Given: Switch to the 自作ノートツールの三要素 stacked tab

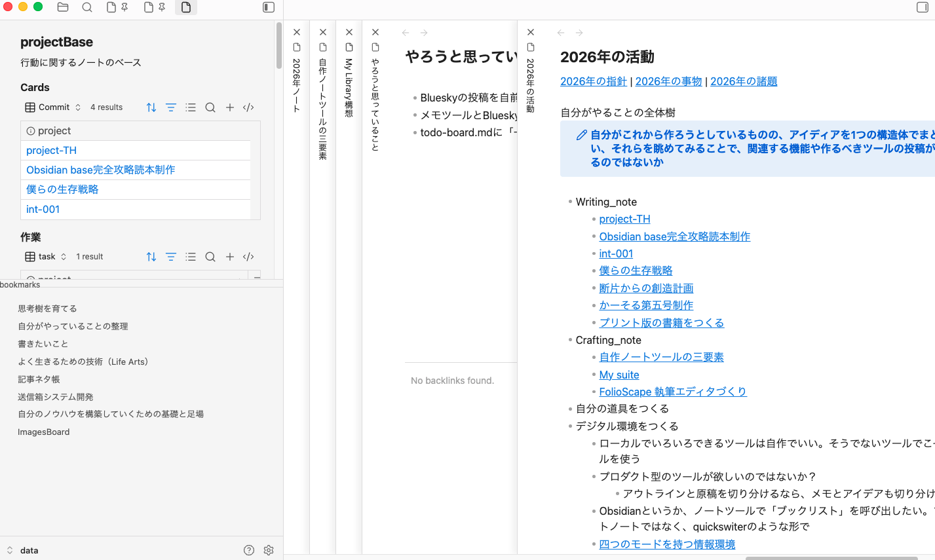Looking at the screenshot, I should (322, 108).
